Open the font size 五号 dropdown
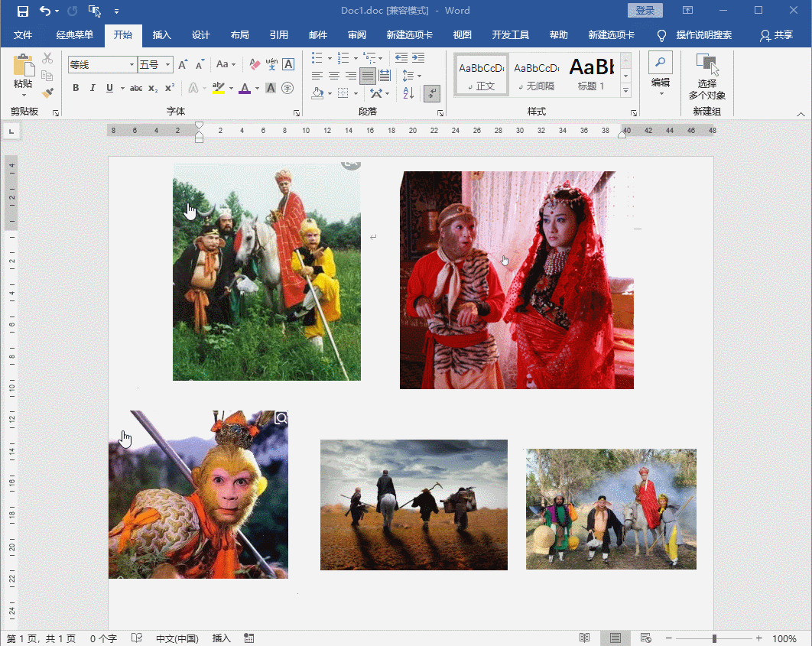 [x=167, y=65]
